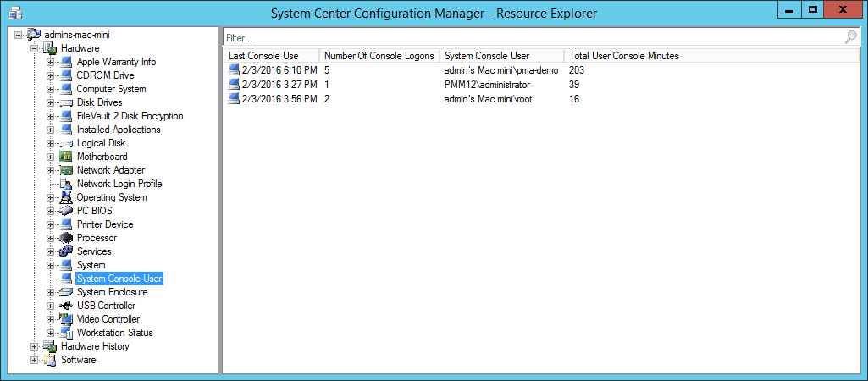
Task: Click the Processor chip icon in tree
Action: 66,238
